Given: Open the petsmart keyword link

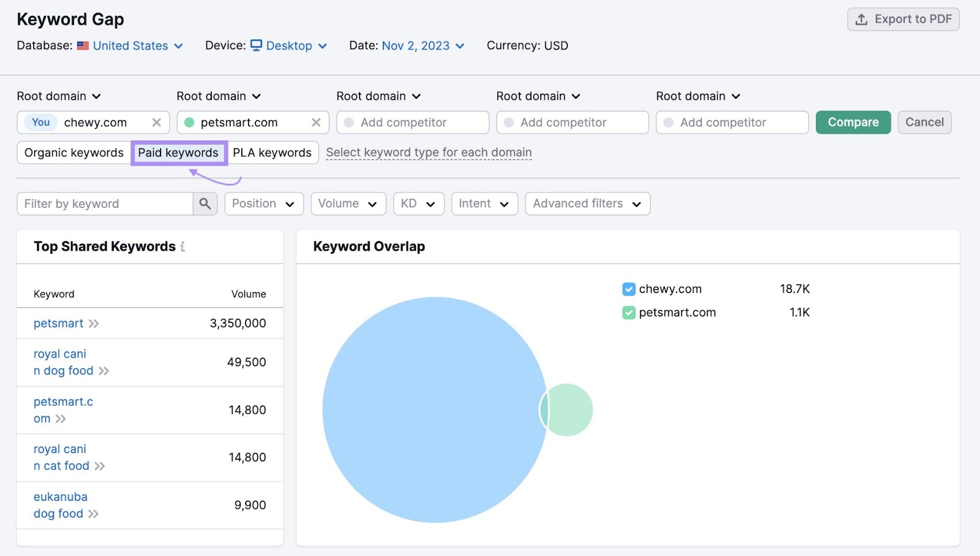Looking at the screenshot, I should [58, 324].
